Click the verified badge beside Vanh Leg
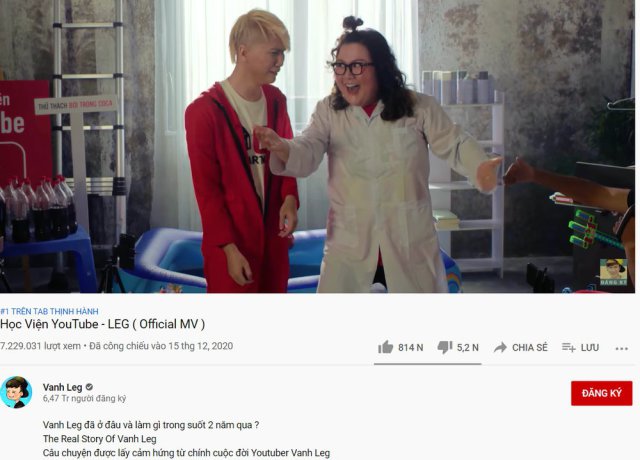The height and width of the screenshot is (460, 640). 89,387
